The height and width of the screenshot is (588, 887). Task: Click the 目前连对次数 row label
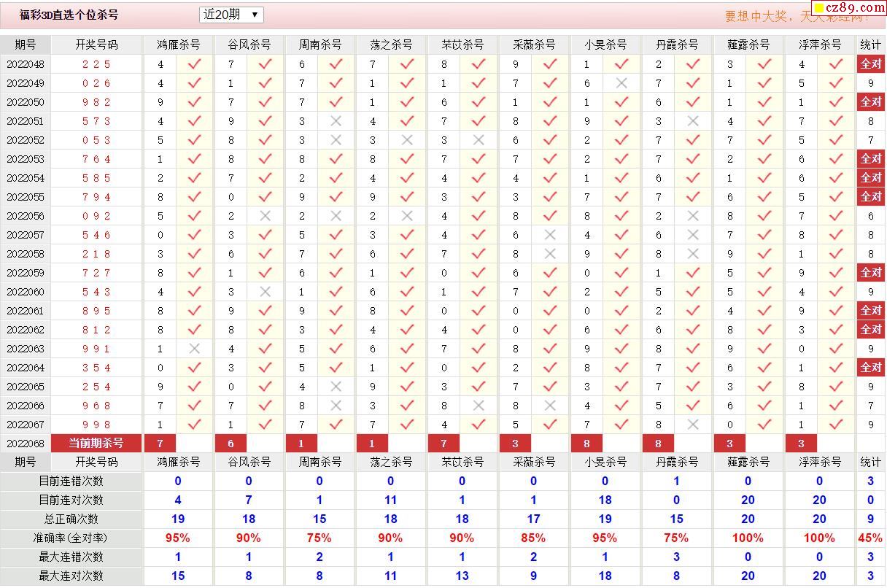pyautogui.click(x=71, y=500)
